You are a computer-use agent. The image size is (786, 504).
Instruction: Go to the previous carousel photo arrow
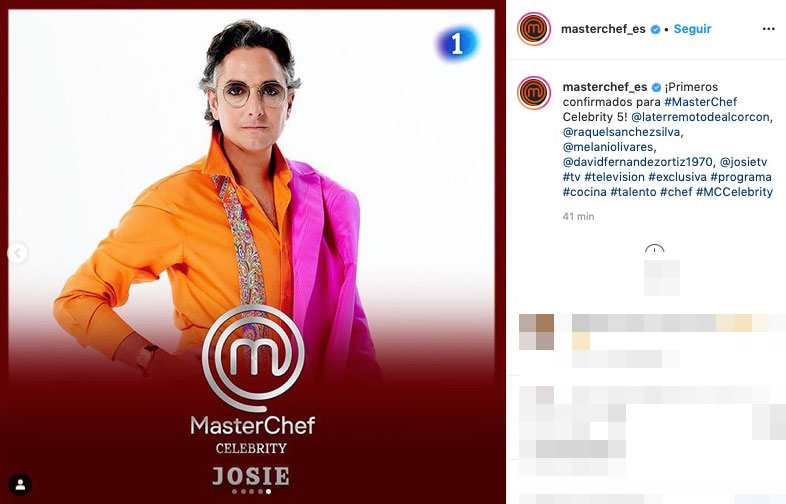click(x=17, y=253)
